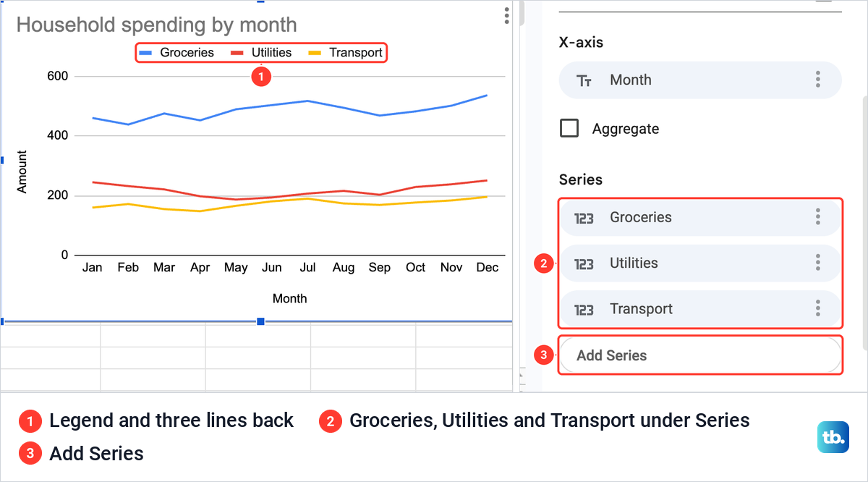Click the 123 icon beside Utilities
The width and height of the screenshot is (868, 482).
point(584,263)
